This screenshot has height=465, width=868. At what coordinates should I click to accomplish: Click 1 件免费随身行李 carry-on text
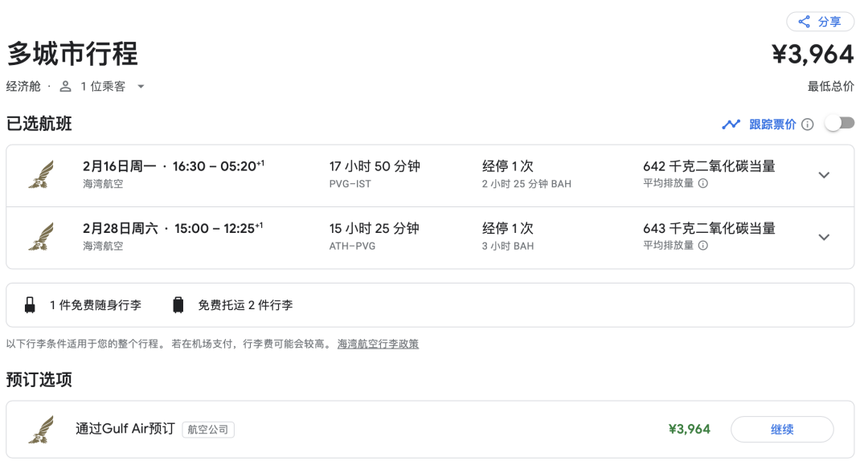click(96, 305)
